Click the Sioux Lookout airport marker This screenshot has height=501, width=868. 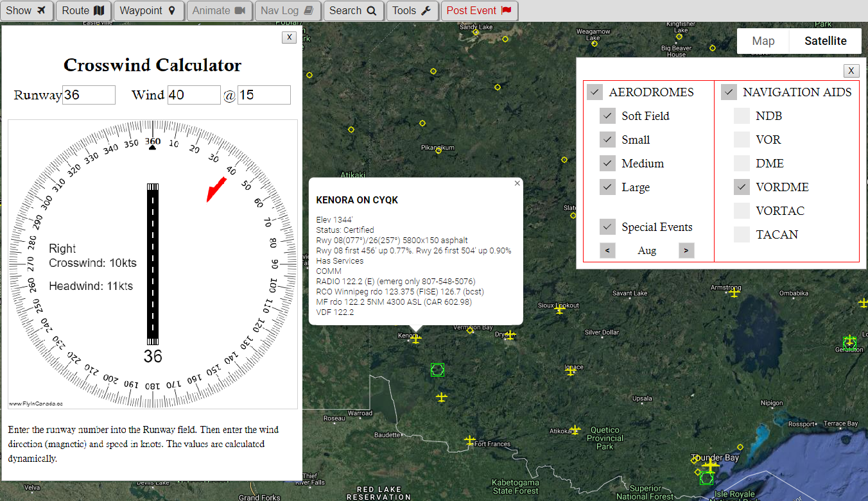click(x=560, y=310)
